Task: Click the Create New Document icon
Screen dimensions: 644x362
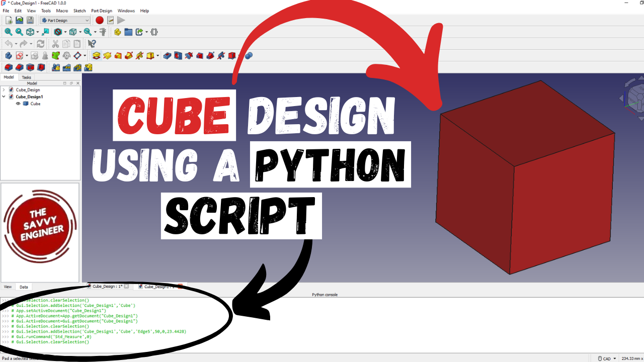Action: coord(9,20)
